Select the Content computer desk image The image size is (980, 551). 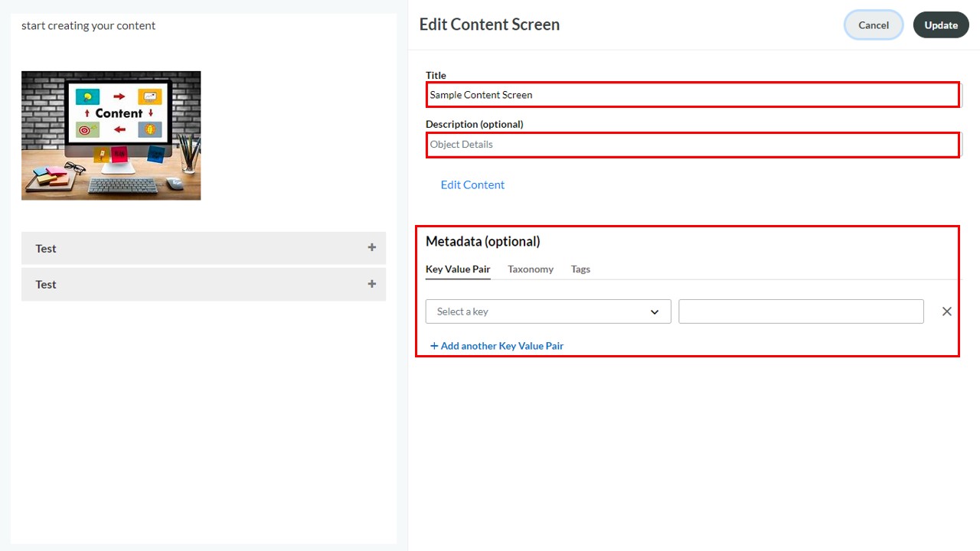[111, 135]
